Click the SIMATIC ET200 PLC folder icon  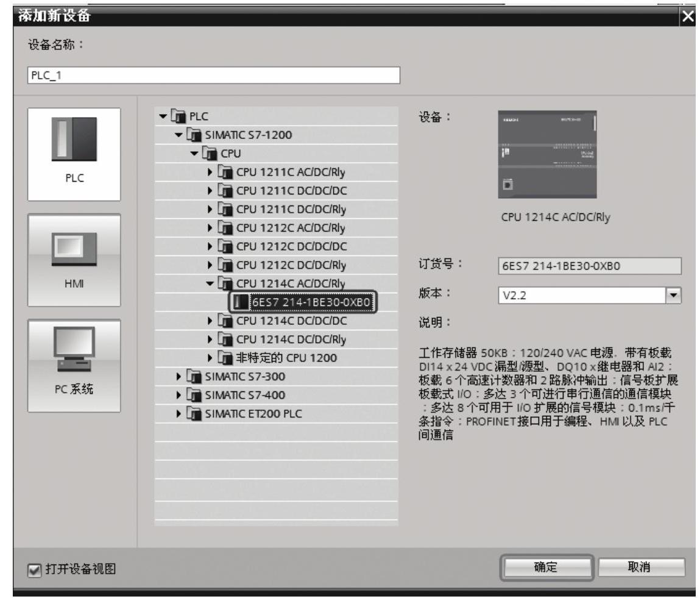click(194, 414)
